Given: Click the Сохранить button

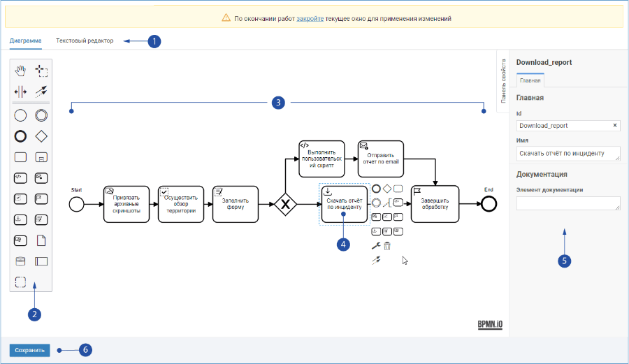Looking at the screenshot, I should point(29,350).
